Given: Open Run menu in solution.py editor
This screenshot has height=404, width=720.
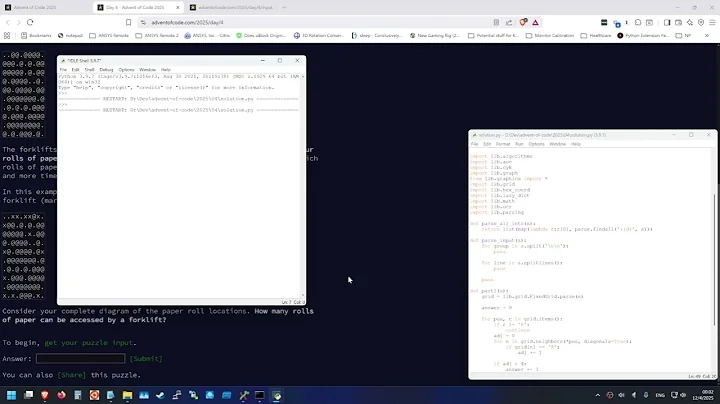Looking at the screenshot, I should coord(519,144).
